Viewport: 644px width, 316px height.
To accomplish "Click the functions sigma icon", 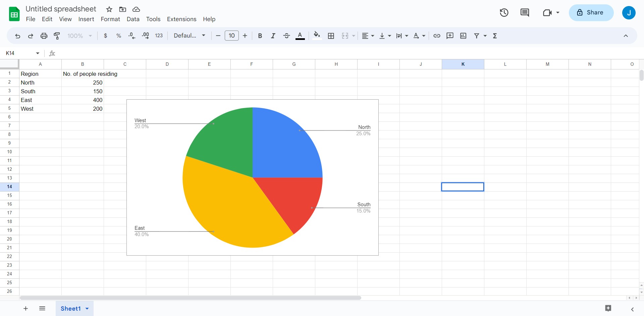I will 495,36.
